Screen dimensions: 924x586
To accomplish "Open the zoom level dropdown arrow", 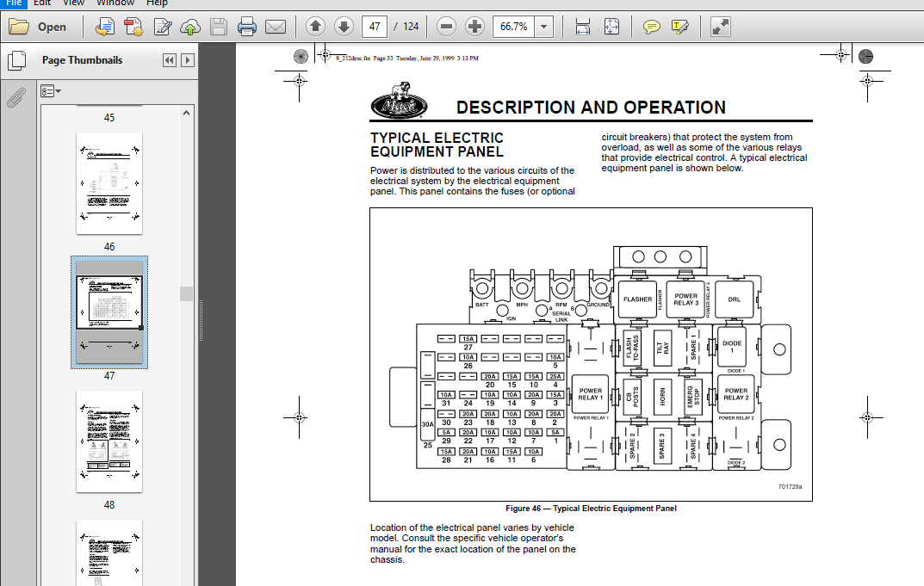I will 544,27.
